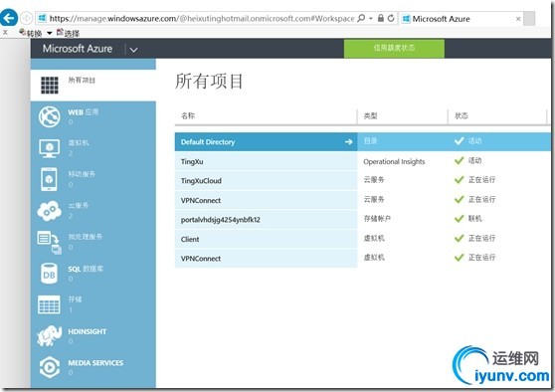The image size is (555, 392).
Task: Open SQL database DB icon
Action: click(49, 274)
